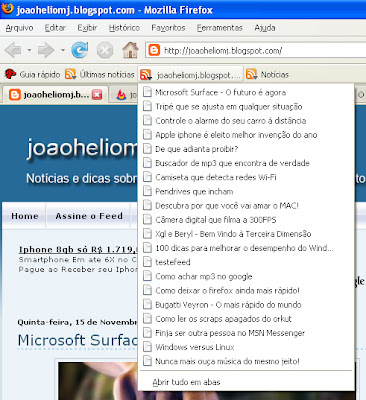Open the Ferramentas menu
366x400 pixels.
pyautogui.click(x=220, y=28)
